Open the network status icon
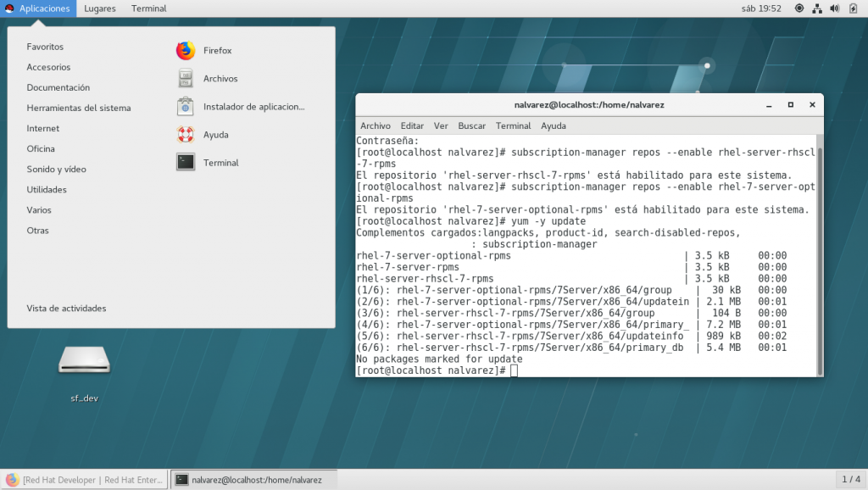The width and height of the screenshot is (868, 490). pyautogui.click(x=817, y=8)
